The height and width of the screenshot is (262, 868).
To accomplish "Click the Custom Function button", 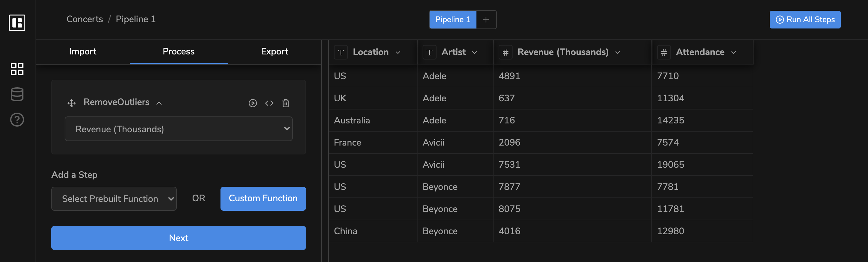I will click(263, 198).
